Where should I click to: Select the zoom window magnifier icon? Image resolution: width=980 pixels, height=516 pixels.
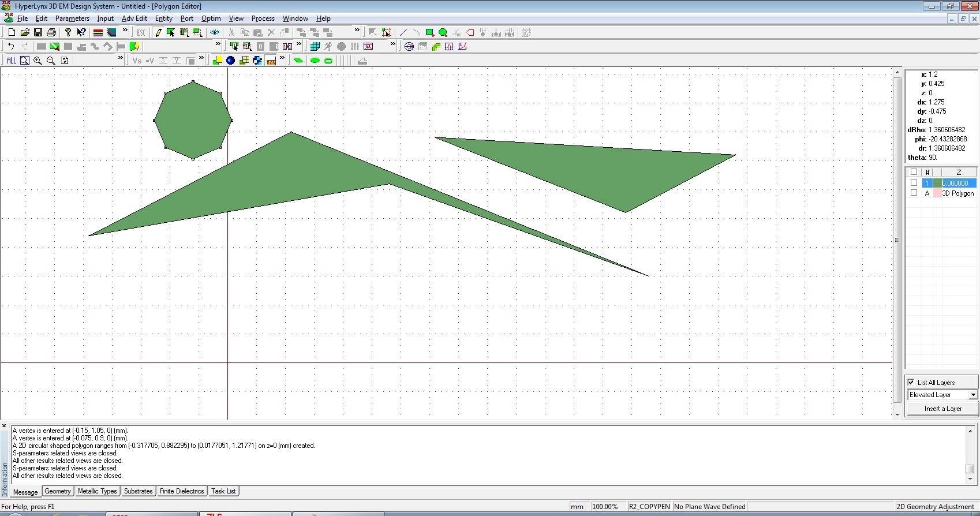25,60
